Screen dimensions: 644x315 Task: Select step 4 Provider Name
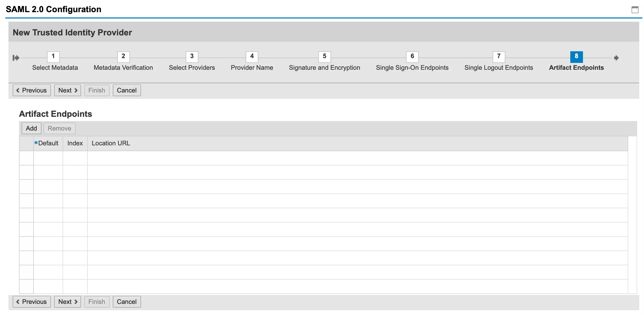[x=252, y=57]
